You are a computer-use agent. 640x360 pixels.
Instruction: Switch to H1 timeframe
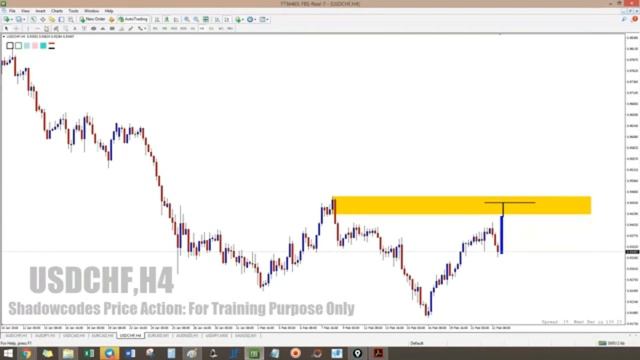(193, 29)
